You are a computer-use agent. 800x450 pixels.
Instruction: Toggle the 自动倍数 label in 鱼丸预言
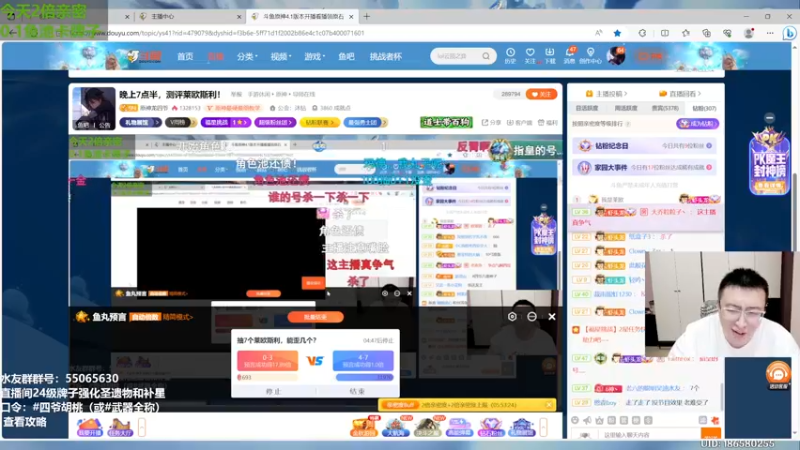point(145,317)
